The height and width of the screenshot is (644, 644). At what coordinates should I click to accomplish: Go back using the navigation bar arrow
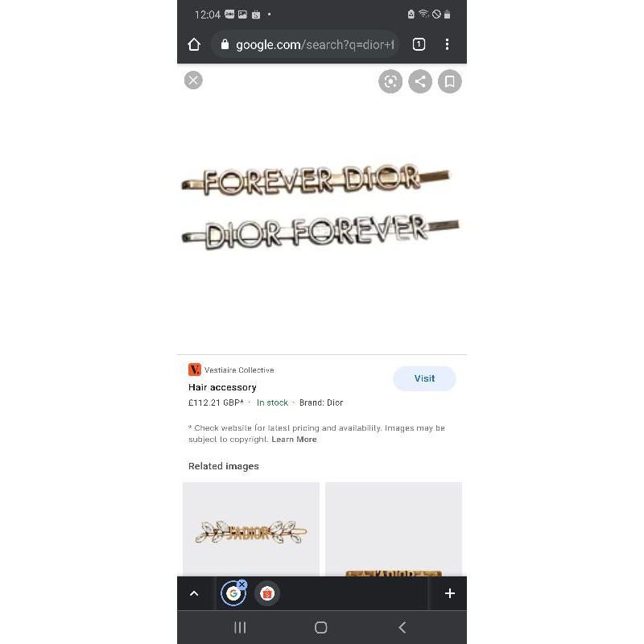(x=402, y=627)
